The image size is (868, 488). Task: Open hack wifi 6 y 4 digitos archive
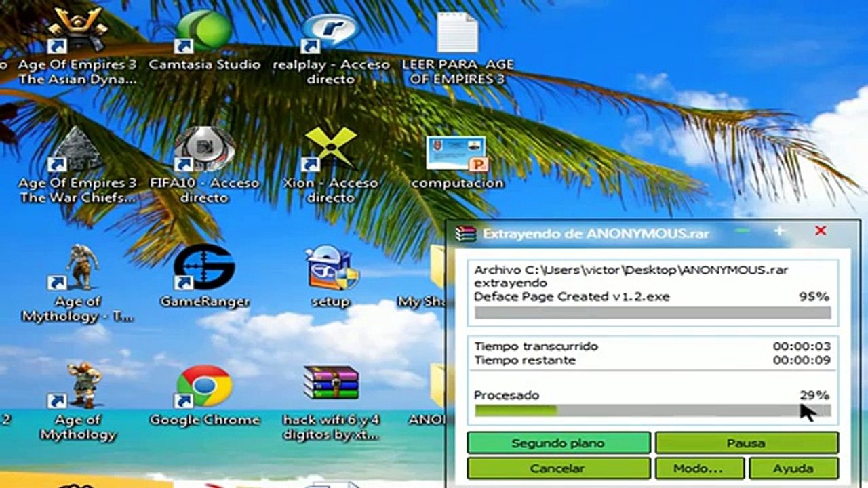pos(330,384)
